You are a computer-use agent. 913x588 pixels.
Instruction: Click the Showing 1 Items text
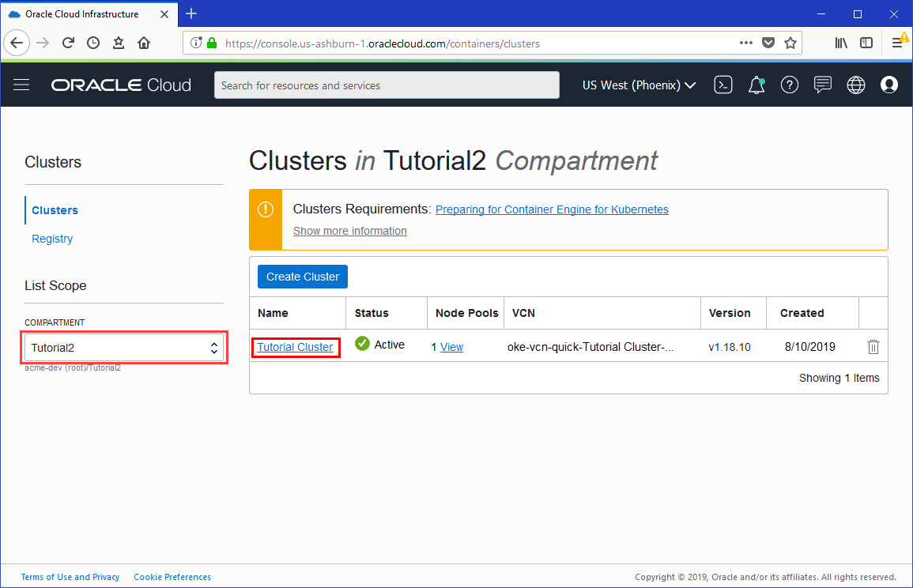click(x=839, y=378)
